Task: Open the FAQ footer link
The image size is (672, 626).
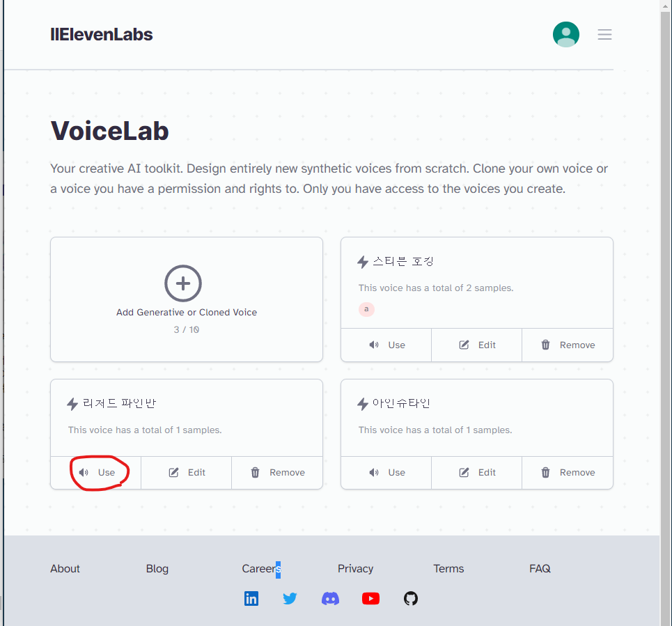Action: click(540, 569)
